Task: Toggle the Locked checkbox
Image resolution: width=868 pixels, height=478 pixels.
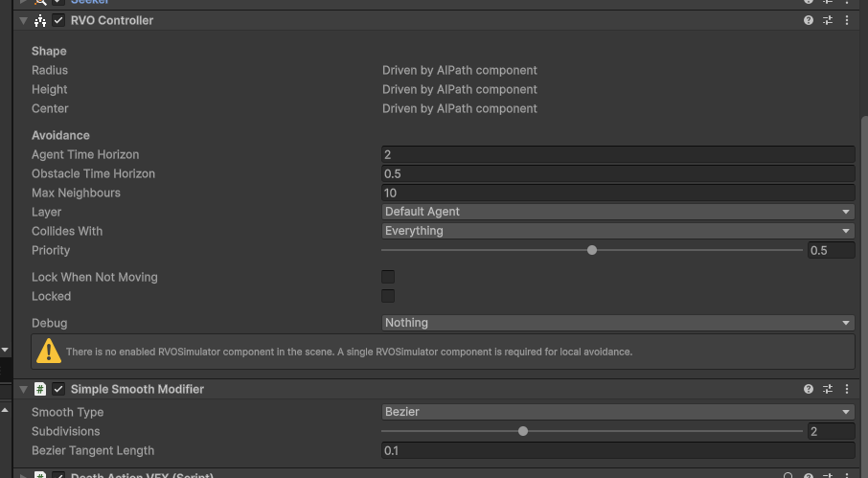Action: pyautogui.click(x=388, y=296)
